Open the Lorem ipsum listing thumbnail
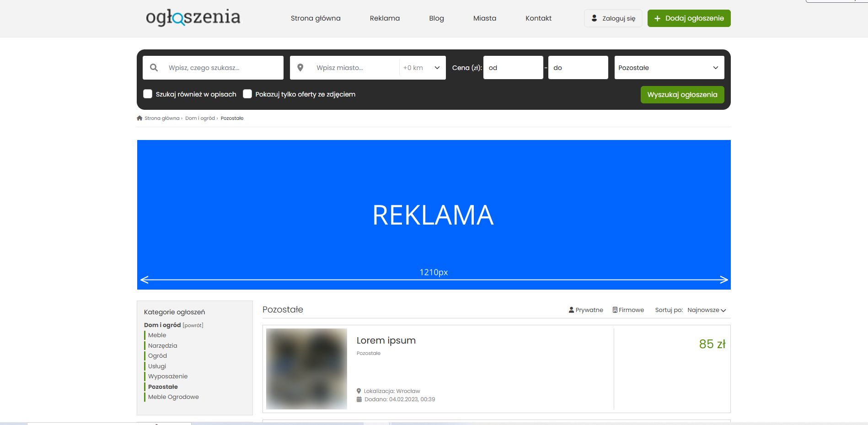Viewport: 868px width, 425px height. coord(306,368)
